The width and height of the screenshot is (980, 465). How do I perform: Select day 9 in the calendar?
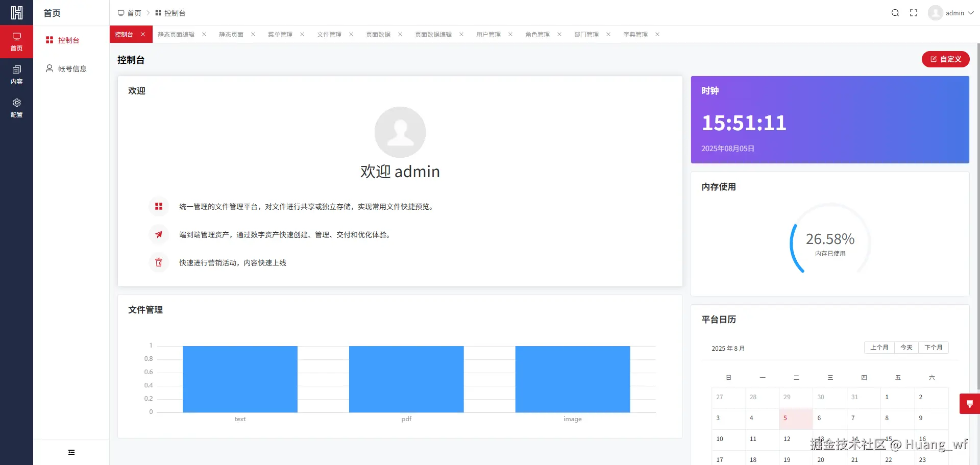(931, 419)
